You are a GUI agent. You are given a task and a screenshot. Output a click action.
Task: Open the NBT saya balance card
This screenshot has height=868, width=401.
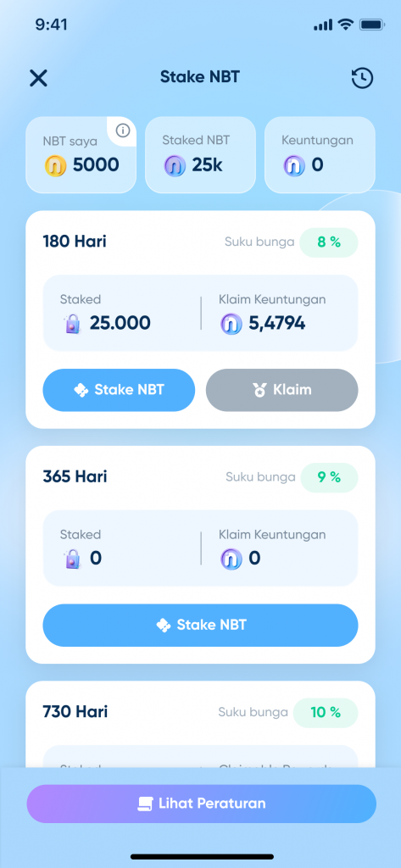(81, 155)
